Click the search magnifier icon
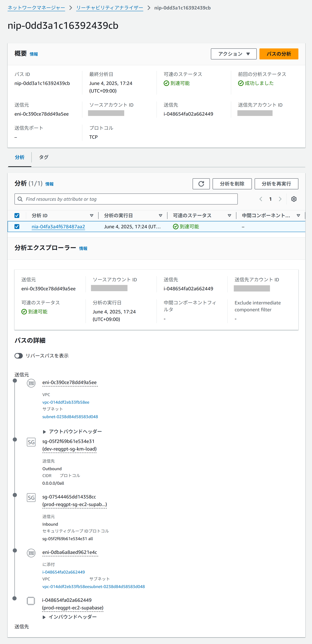Viewport: 312px width, 644px height. [x=20, y=199]
